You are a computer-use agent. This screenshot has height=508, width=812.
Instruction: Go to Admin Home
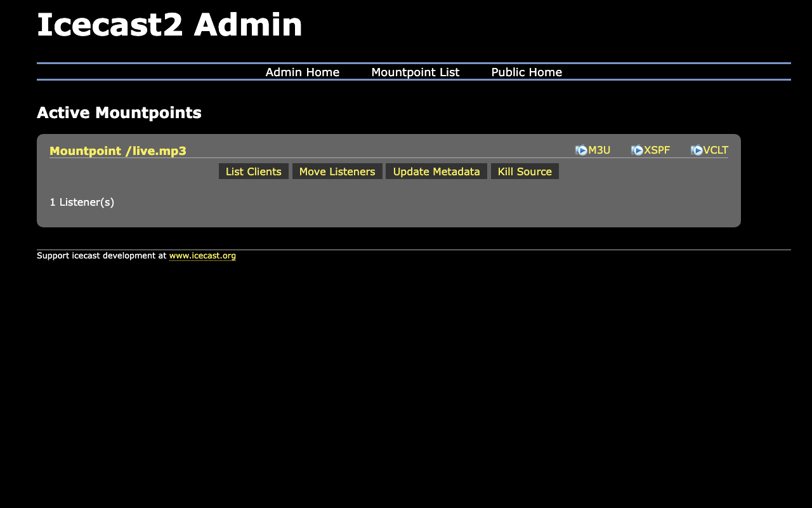[x=303, y=72]
